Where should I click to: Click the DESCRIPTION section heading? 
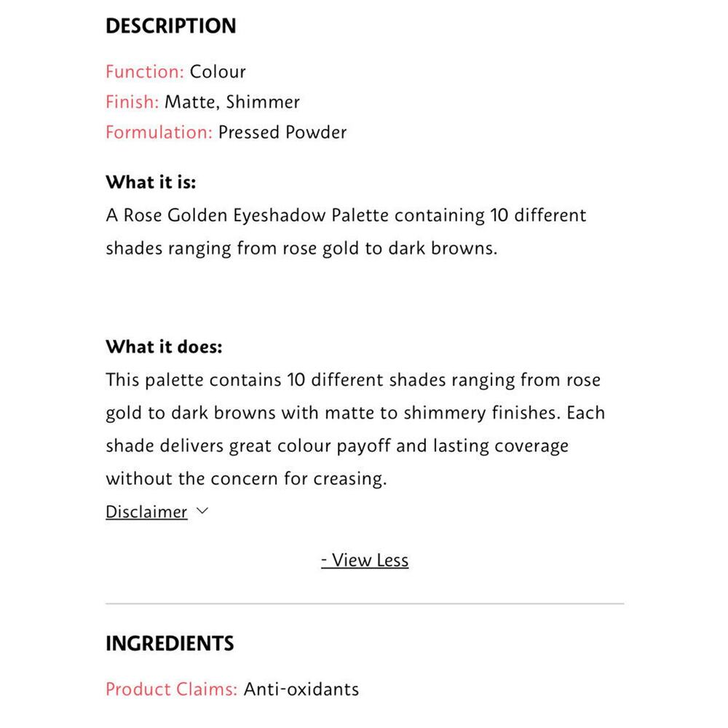[170, 26]
